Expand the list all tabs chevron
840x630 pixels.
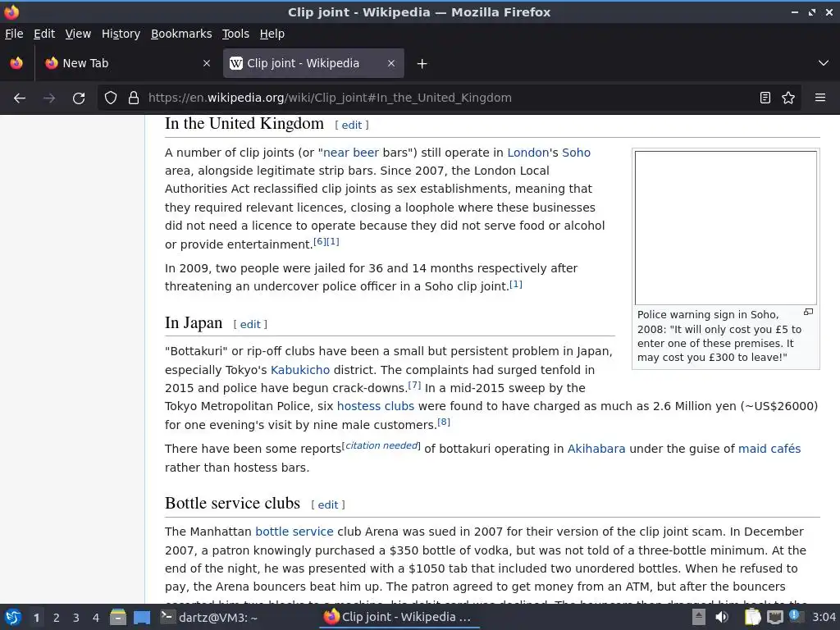coord(824,63)
